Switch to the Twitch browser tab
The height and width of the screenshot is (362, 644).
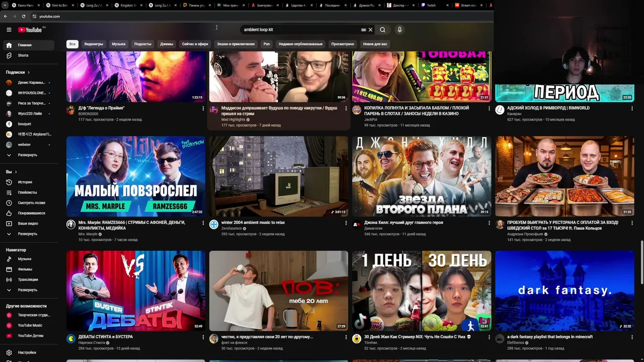click(x=435, y=5)
